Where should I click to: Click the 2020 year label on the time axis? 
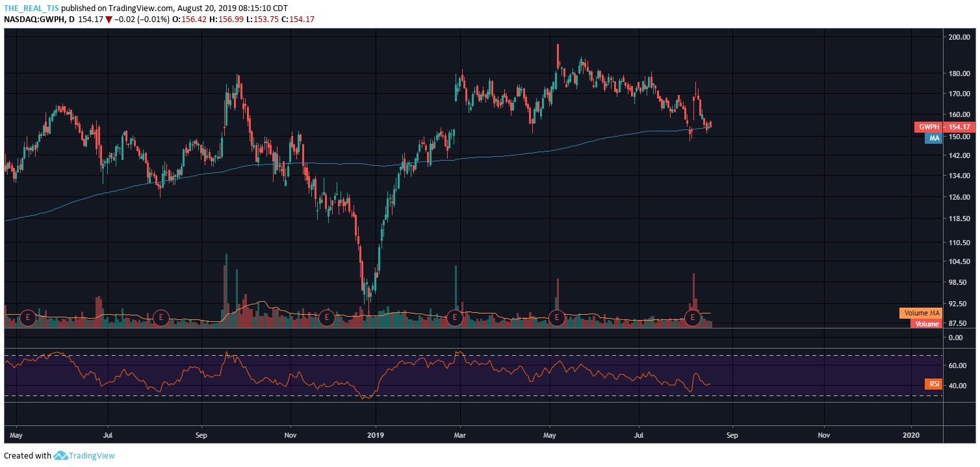(912, 434)
